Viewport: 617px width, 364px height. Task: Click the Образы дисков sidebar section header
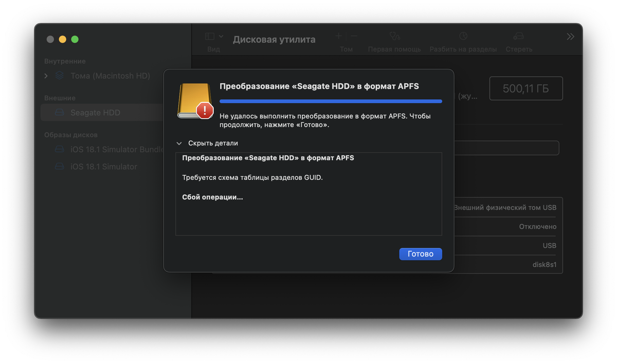point(71,135)
